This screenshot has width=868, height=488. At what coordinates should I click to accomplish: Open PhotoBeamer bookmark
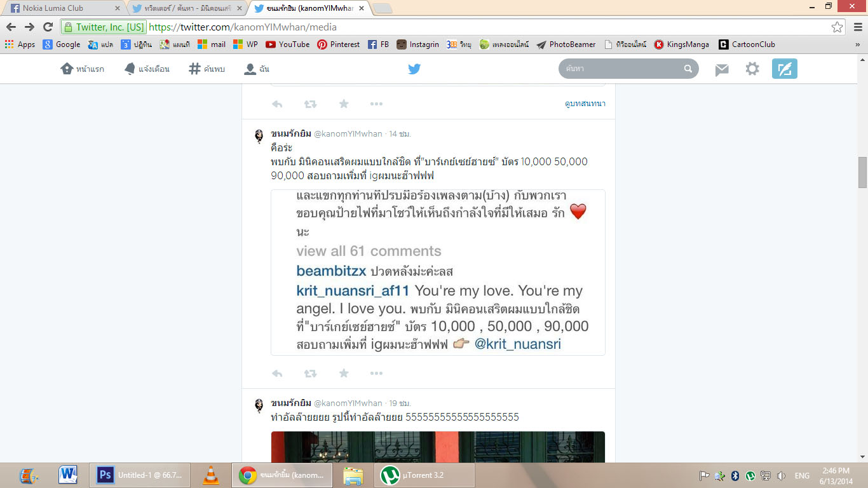[566, 44]
